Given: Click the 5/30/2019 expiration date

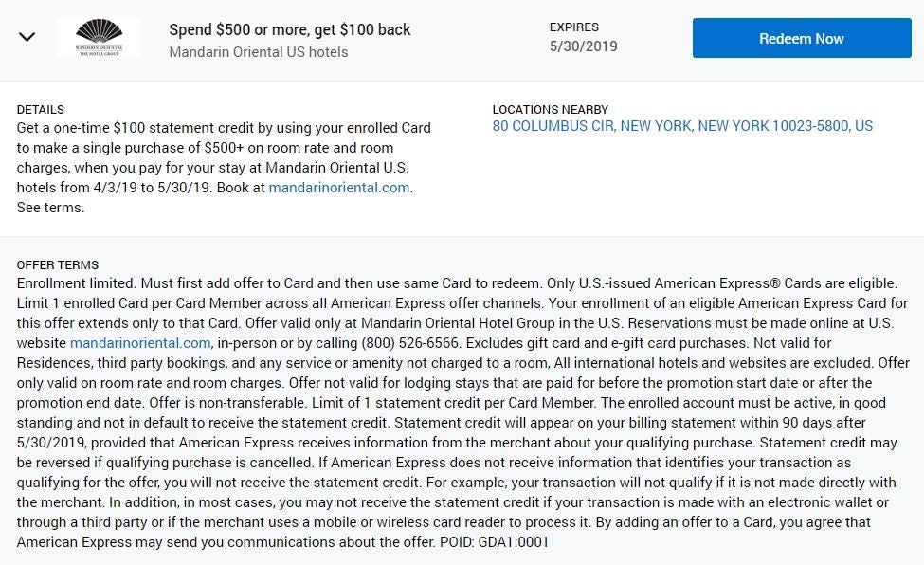Looking at the screenshot, I should click(583, 46).
